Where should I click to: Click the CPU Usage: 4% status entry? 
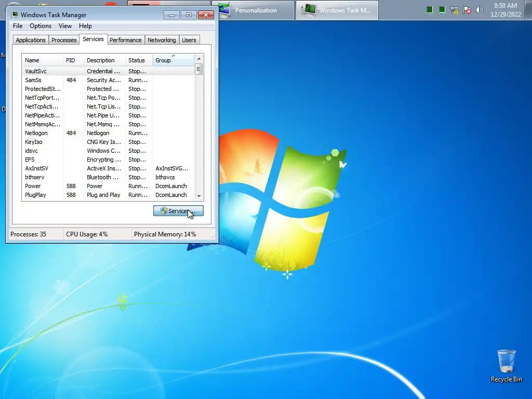click(x=87, y=234)
